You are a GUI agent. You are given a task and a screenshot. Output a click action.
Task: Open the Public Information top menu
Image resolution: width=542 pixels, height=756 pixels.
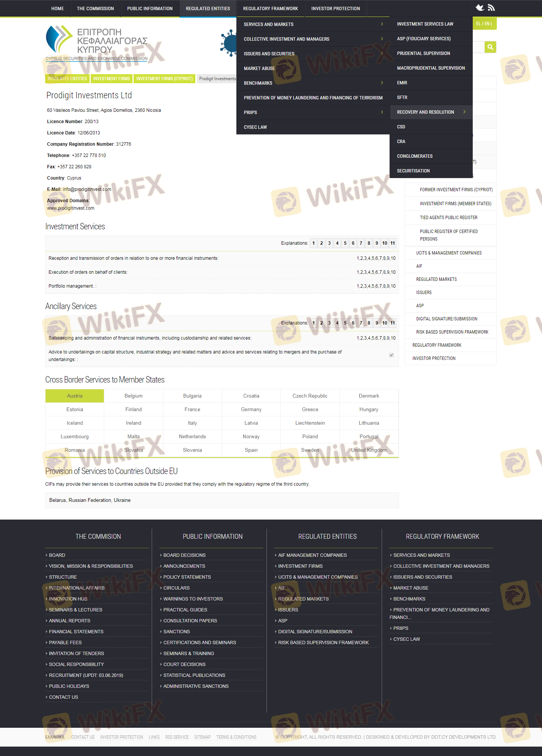(150, 8)
